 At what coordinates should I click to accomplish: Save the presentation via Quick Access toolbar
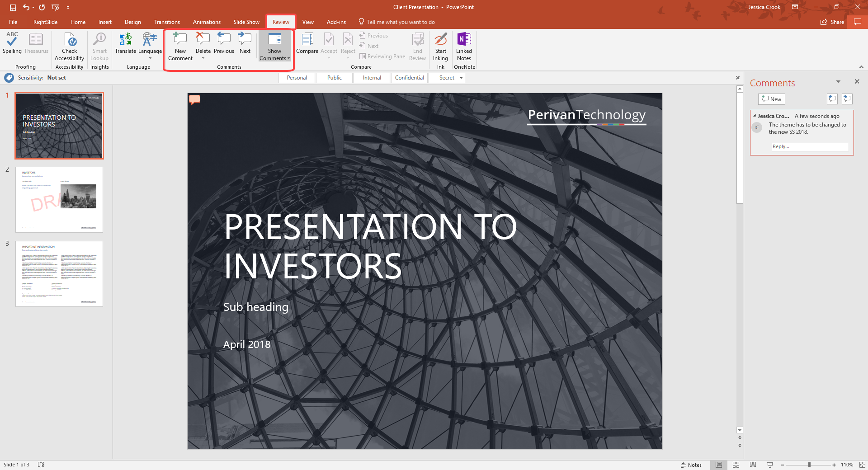tap(13, 7)
